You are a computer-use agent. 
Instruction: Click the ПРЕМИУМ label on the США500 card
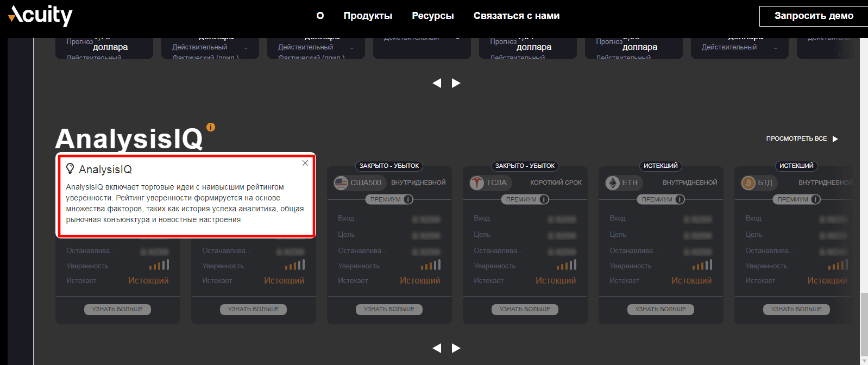[x=385, y=199]
